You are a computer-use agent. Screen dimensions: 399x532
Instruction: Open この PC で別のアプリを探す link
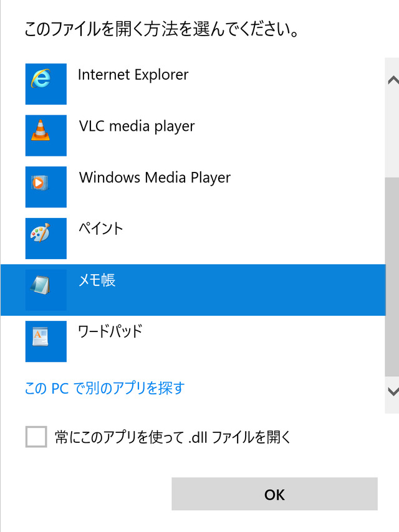105,388
